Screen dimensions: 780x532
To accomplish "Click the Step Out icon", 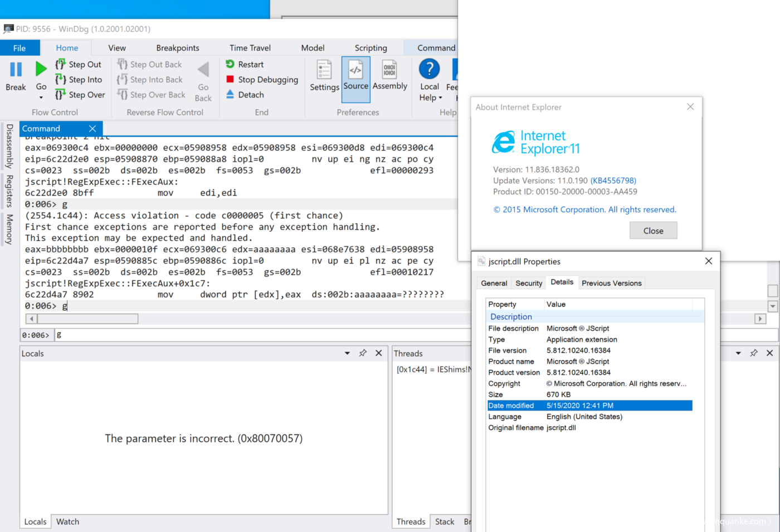I will click(x=60, y=65).
